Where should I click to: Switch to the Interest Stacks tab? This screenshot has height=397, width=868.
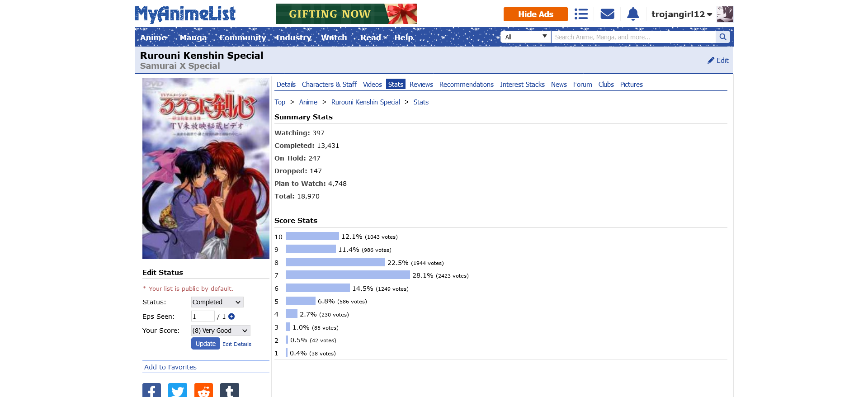[522, 85]
